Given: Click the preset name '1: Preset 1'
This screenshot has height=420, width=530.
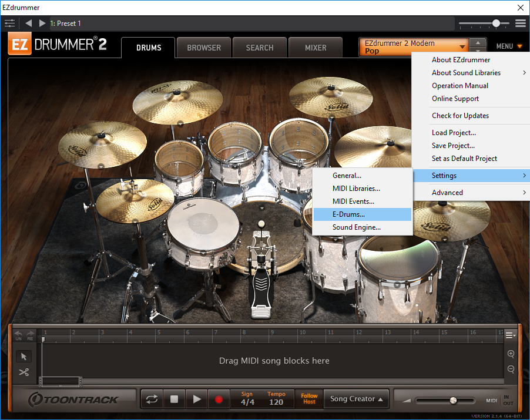Looking at the screenshot, I should 66,23.
